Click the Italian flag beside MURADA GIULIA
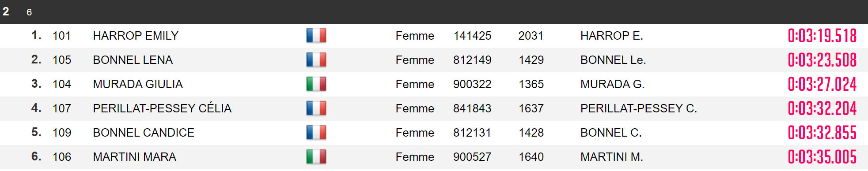This screenshot has height=171, width=868. (316, 84)
